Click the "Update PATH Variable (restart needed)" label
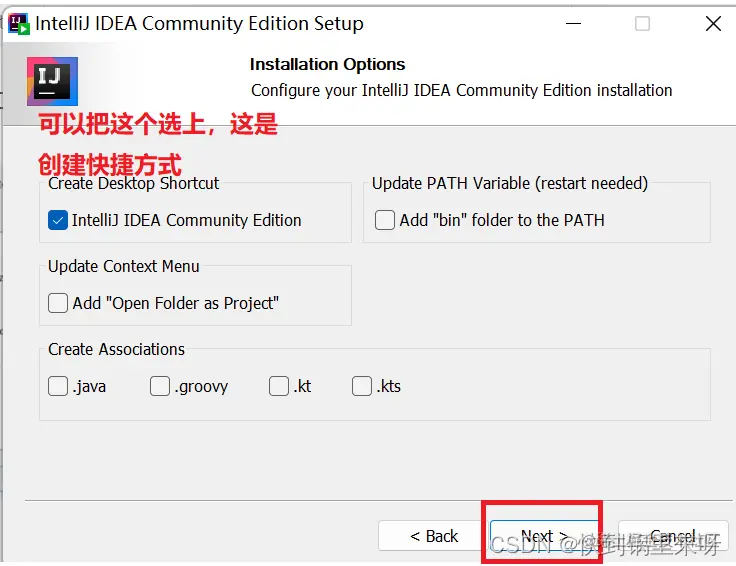Image resolution: width=736 pixels, height=566 pixels. tap(510, 183)
